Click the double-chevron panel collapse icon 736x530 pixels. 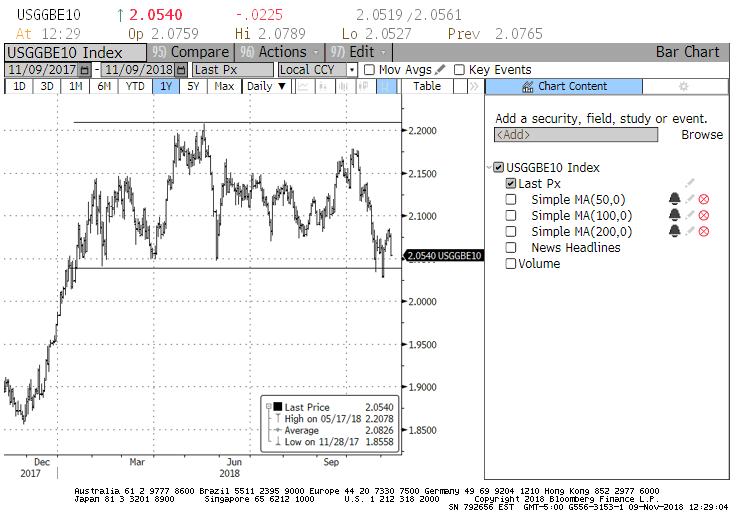474,86
